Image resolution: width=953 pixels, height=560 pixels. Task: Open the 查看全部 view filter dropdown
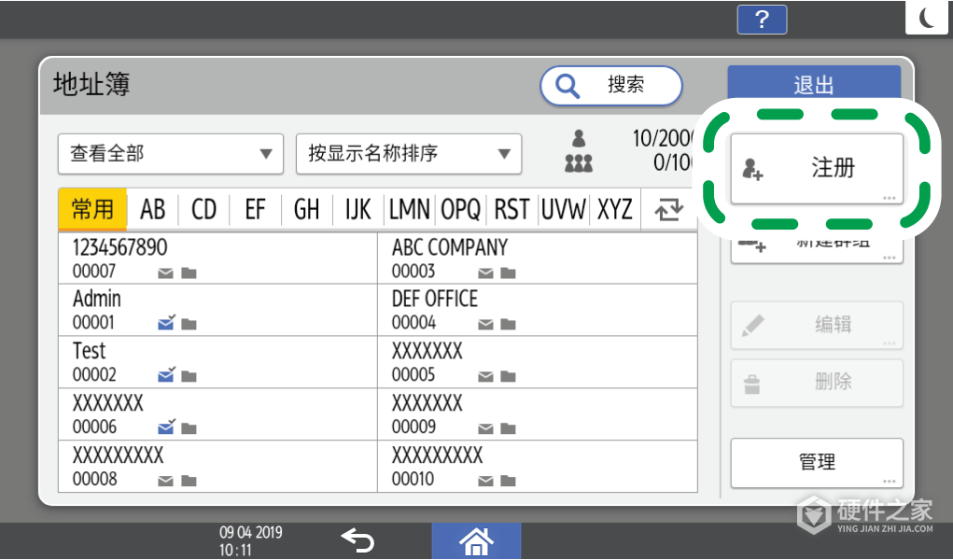(x=171, y=154)
